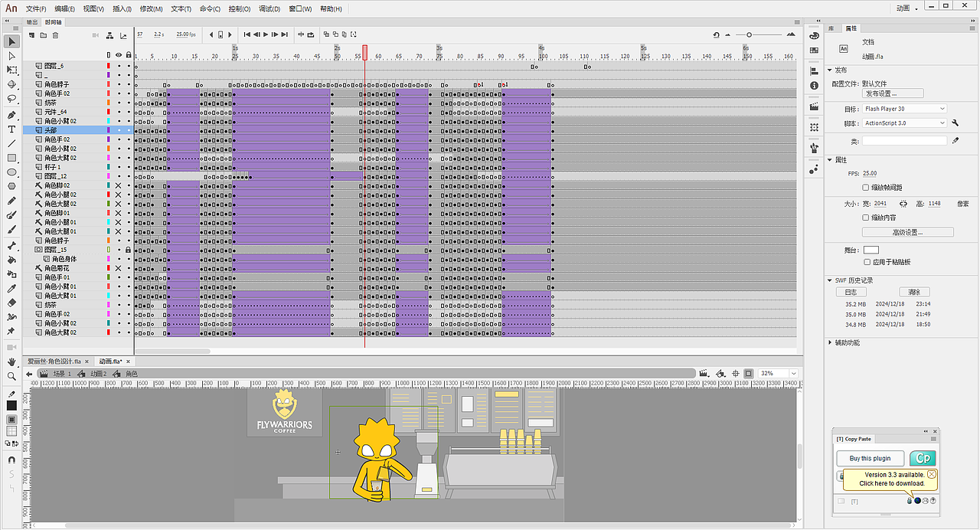This screenshot has height=530, width=980.
Task: Select the Eyedropper tool
Action: [11, 289]
